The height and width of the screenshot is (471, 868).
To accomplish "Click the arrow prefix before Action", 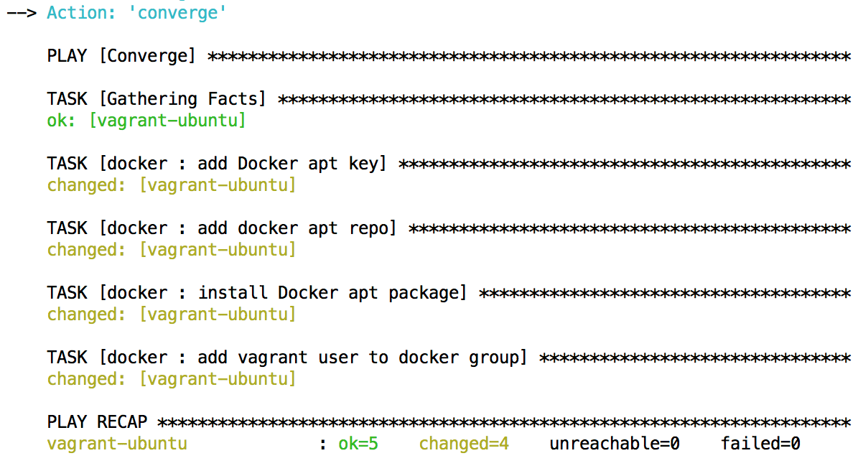I will click(20, 13).
